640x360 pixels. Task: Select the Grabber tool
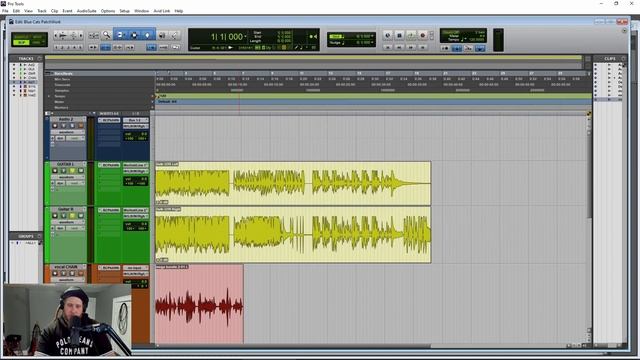148,36
